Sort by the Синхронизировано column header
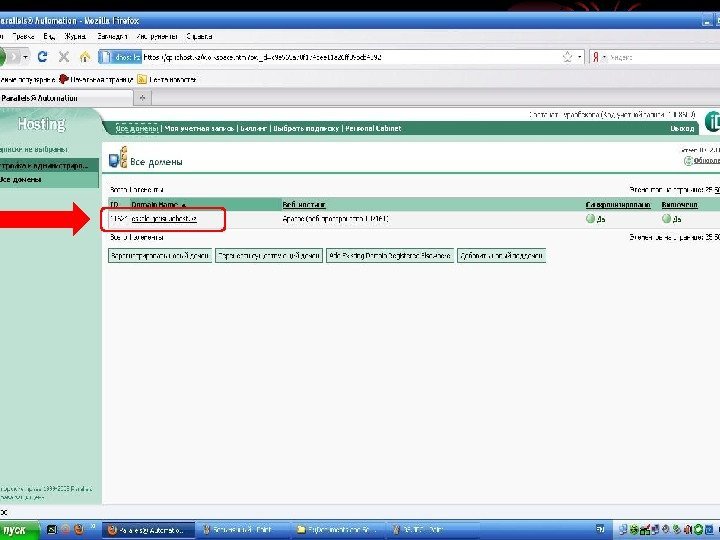 pyautogui.click(x=618, y=205)
